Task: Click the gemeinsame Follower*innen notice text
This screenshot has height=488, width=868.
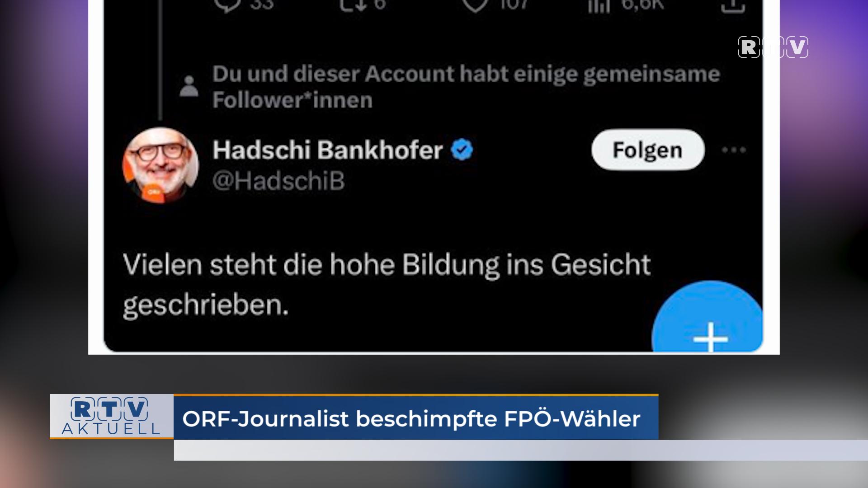Action: tap(466, 87)
